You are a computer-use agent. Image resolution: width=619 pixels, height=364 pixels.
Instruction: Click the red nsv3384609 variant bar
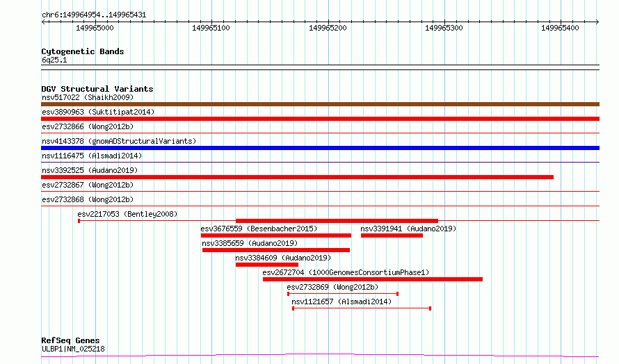(x=267, y=265)
